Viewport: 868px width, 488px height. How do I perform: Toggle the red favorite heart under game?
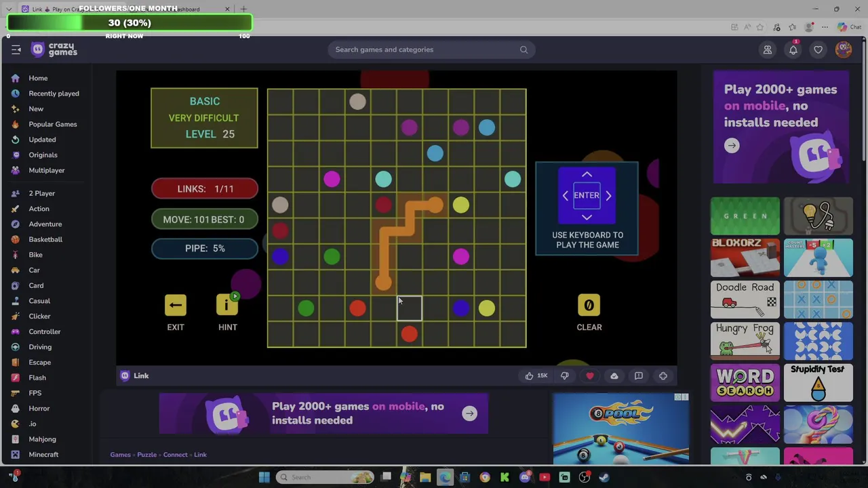click(x=590, y=375)
